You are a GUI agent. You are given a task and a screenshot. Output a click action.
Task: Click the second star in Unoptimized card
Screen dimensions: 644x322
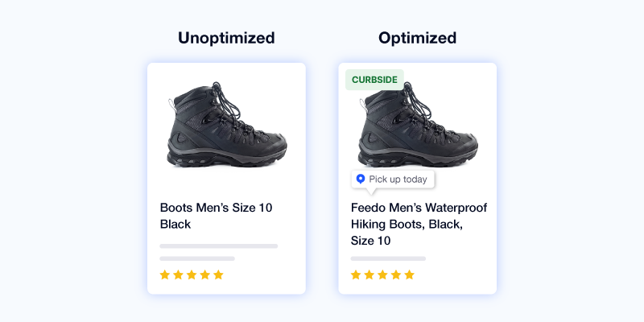click(x=178, y=275)
